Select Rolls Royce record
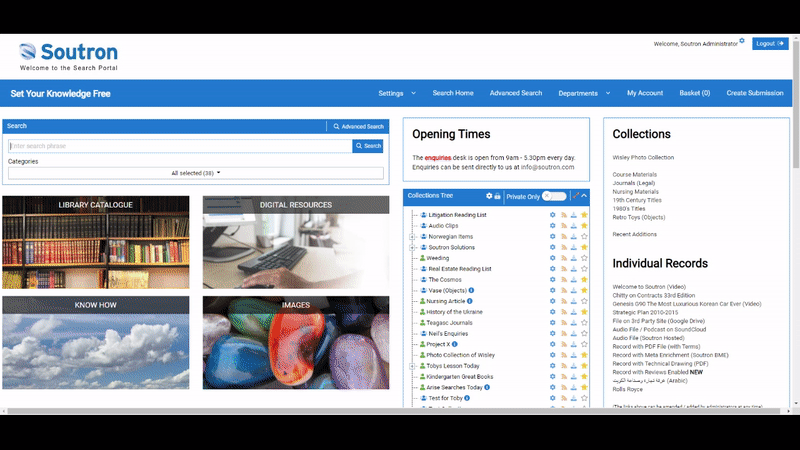800x450 pixels. pos(628,389)
